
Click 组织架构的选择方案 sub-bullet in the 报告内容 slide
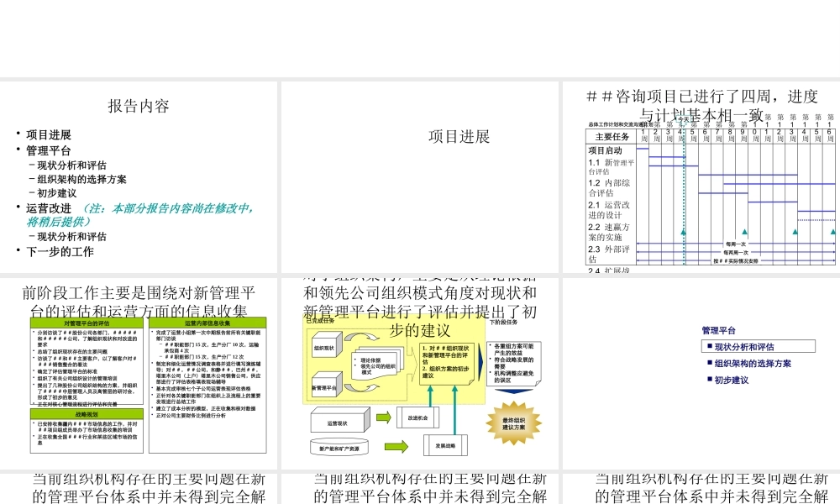(x=82, y=180)
